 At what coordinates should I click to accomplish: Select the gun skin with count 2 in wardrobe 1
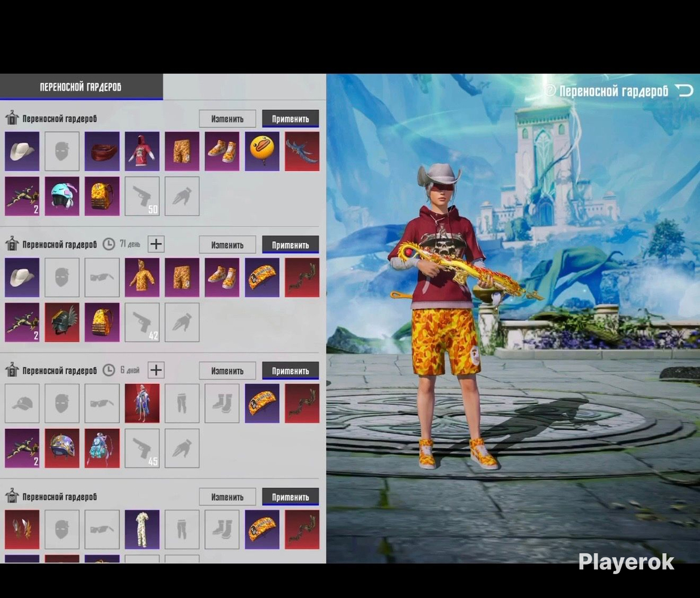click(22, 196)
